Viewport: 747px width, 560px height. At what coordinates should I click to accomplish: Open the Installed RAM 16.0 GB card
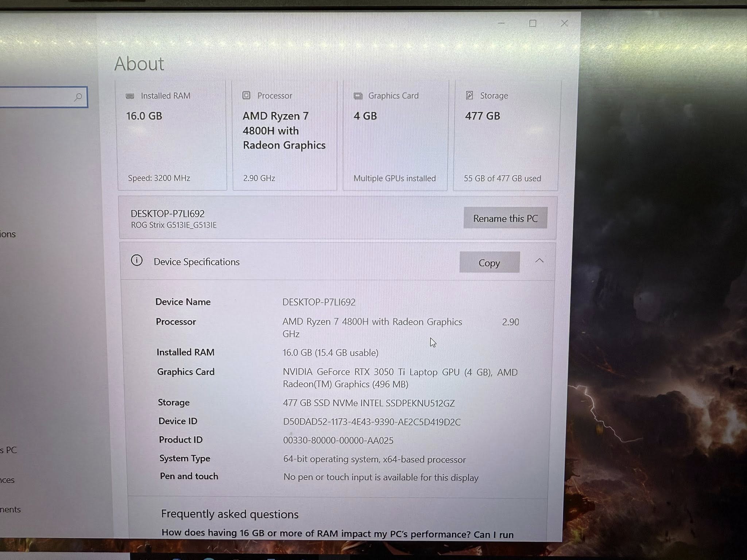pos(172,136)
